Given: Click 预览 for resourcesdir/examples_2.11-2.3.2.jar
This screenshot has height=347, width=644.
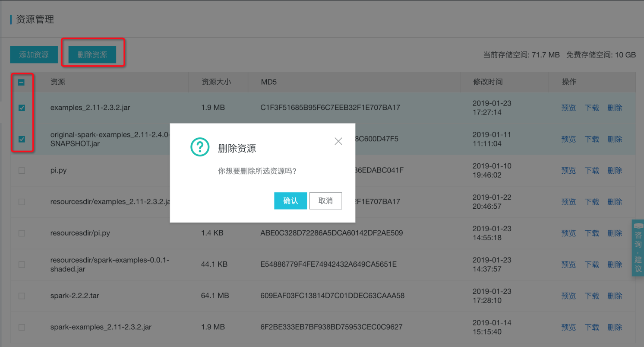Looking at the screenshot, I should (568, 202).
